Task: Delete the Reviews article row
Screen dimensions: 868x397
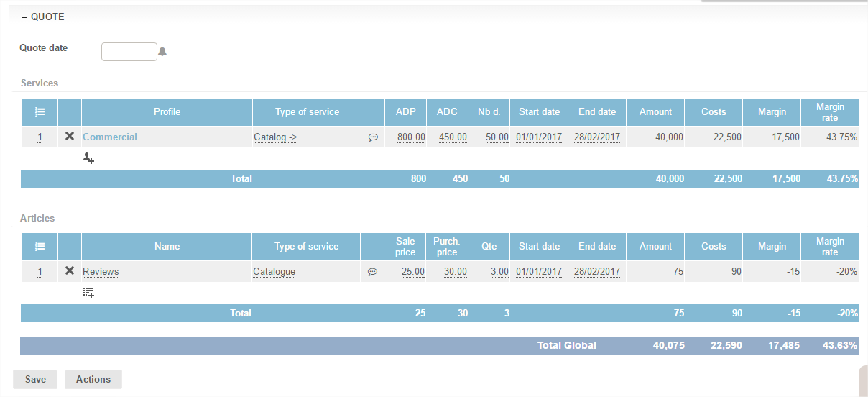Action: click(x=70, y=270)
